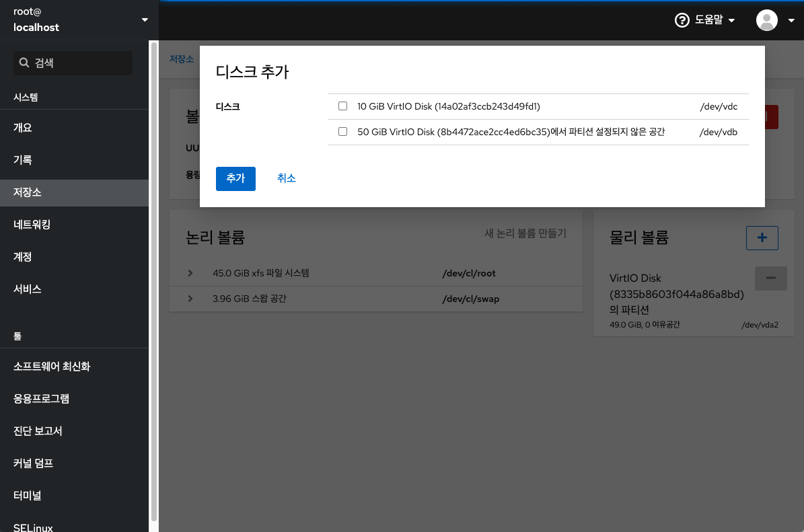This screenshot has width=804, height=532.
Task: Switch to the 저장소 breadcrumb tab
Action: pos(182,59)
